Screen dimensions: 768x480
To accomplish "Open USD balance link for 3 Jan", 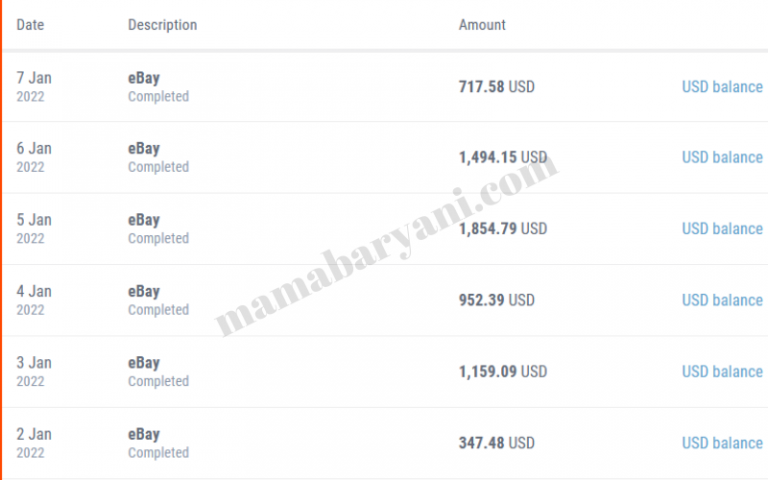I will (x=722, y=372).
